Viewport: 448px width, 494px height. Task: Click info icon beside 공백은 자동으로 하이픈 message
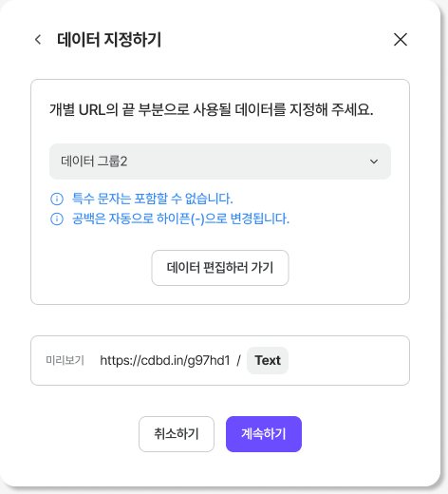pyautogui.click(x=57, y=218)
